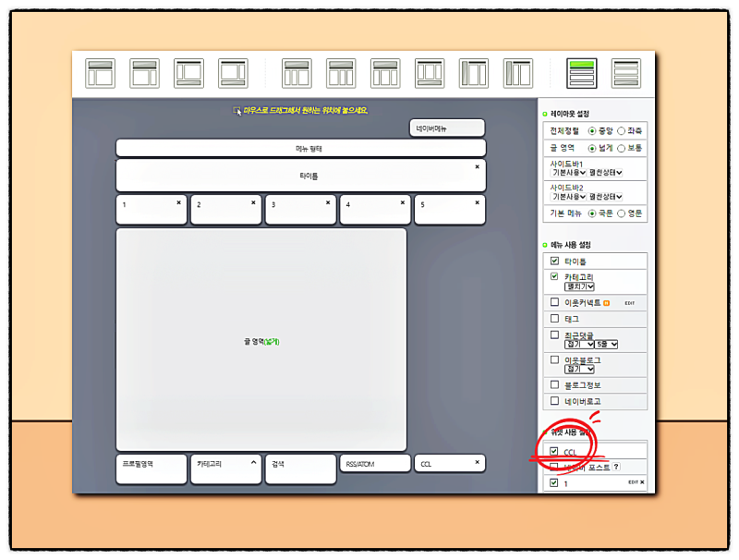This screenshot has height=560, width=739.
Task: Collapse the 카테고리 block using its arrow
Action: coord(253,462)
